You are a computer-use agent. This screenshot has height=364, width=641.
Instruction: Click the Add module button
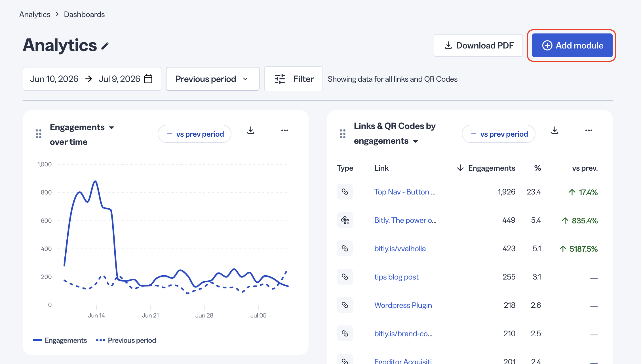pos(572,45)
